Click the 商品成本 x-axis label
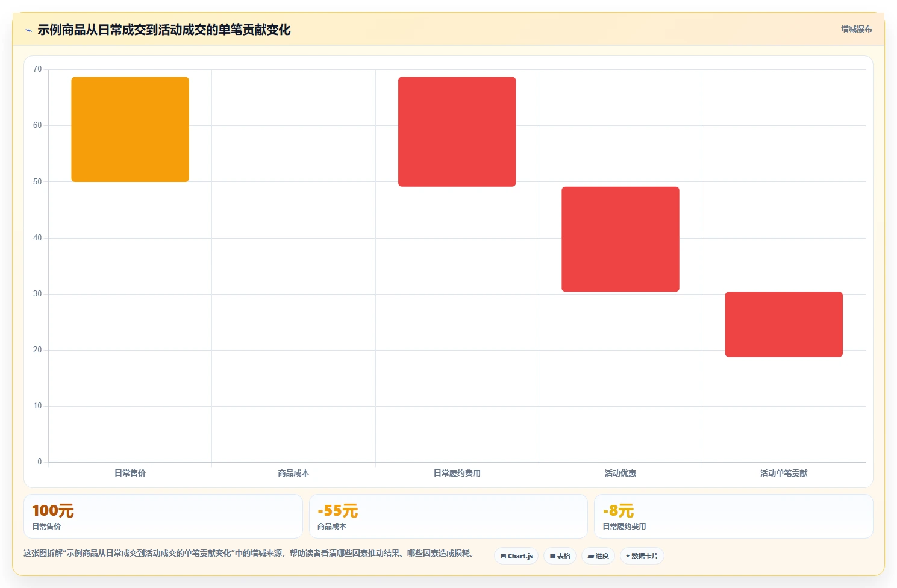This screenshot has width=897, height=588. (x=293, y=473)
